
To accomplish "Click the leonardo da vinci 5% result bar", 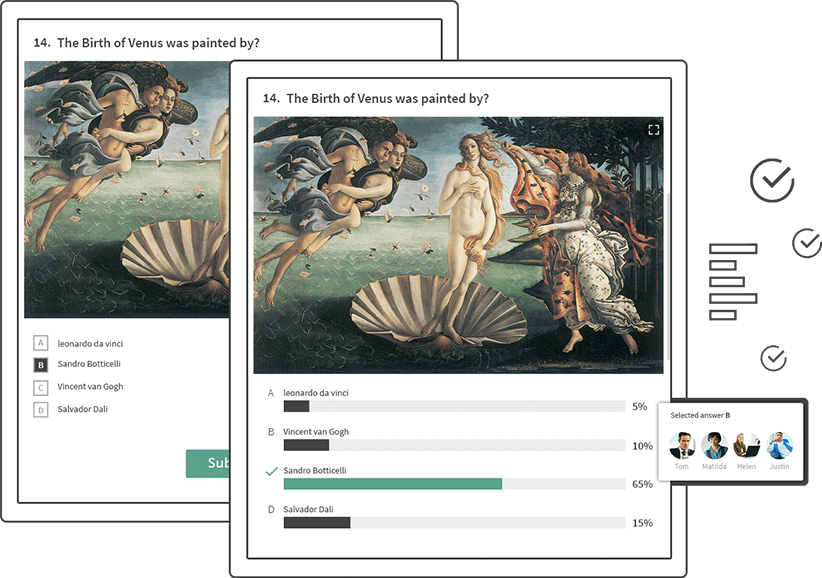I will point(454,406).
